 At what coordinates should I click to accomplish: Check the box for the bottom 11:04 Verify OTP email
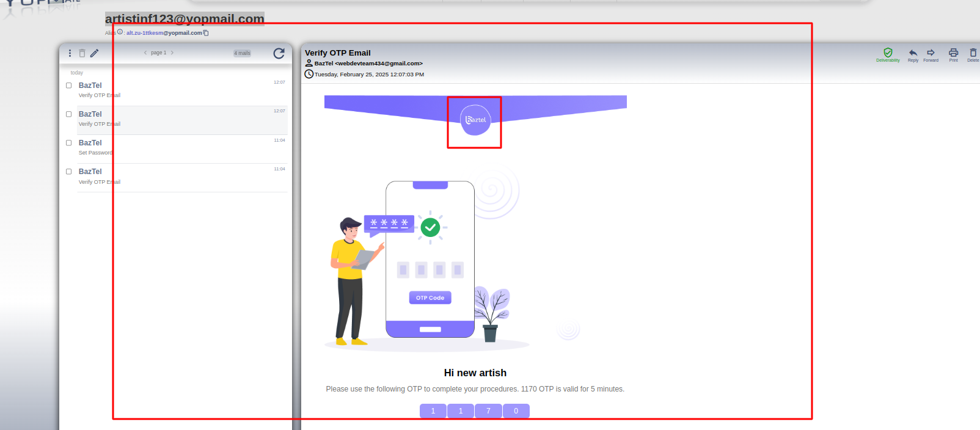(x=69, y=172)
